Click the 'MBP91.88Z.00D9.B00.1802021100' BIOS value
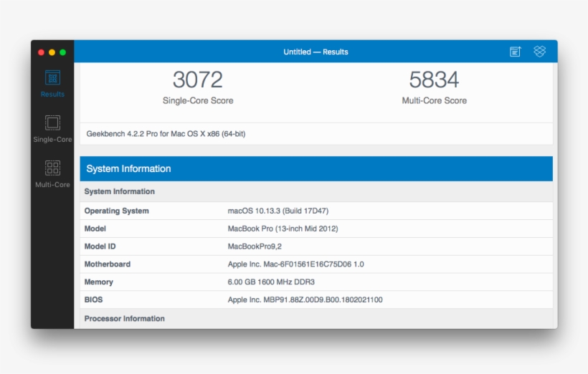588x374 pixels. click(323, 299)
